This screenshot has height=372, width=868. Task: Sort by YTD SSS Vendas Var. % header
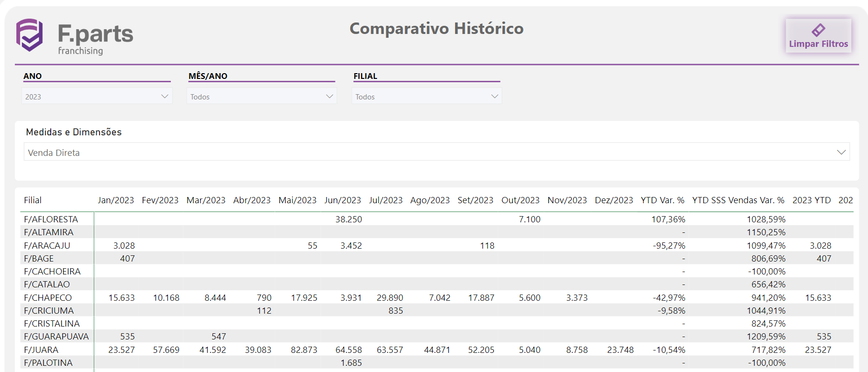738,200
